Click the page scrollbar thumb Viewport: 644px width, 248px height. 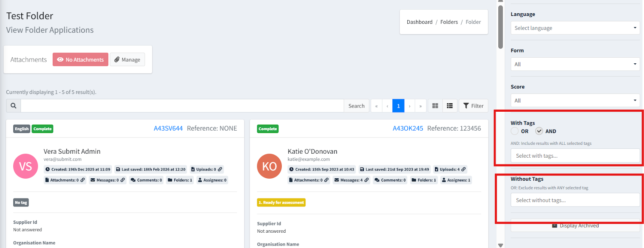pos(500,27)
